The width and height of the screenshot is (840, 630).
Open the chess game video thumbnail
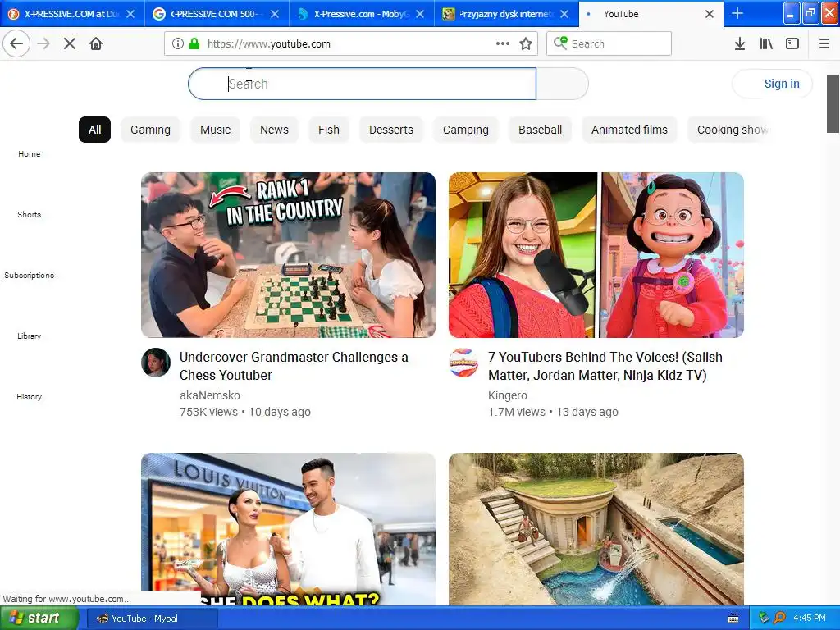(288, 255)
